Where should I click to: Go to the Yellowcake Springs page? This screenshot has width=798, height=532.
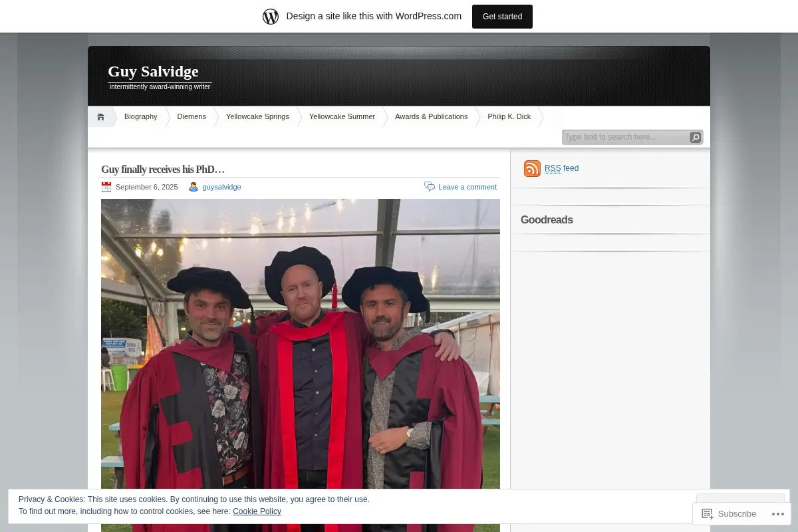click(257, 117)
